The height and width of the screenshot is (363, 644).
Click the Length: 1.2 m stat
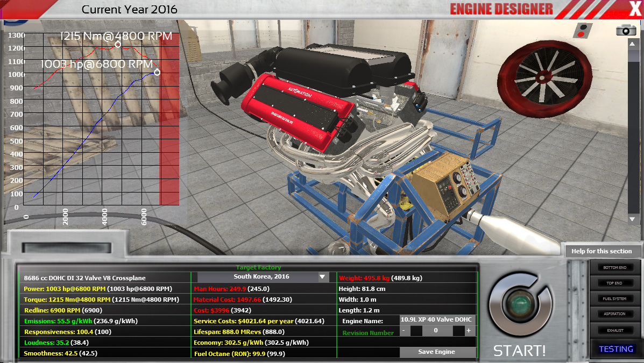[359, 310]
